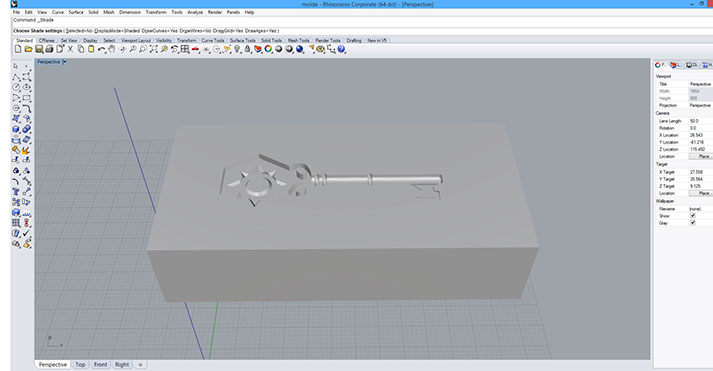Click the New file icon
Screen dimensions: 713x371
(18, 49)
